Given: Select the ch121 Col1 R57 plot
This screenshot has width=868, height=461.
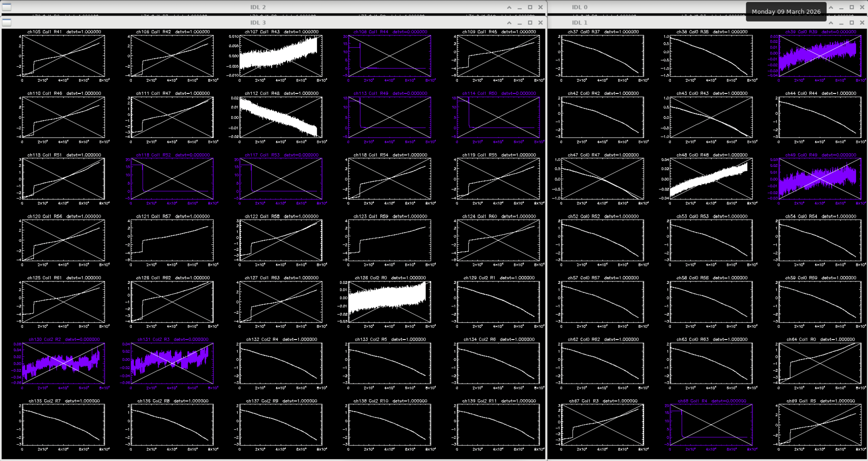Looking at the screenshot, I should point(172,240).
